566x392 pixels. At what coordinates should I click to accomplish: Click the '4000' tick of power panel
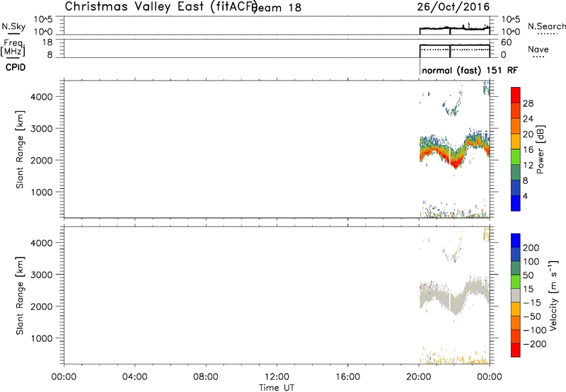42,97
